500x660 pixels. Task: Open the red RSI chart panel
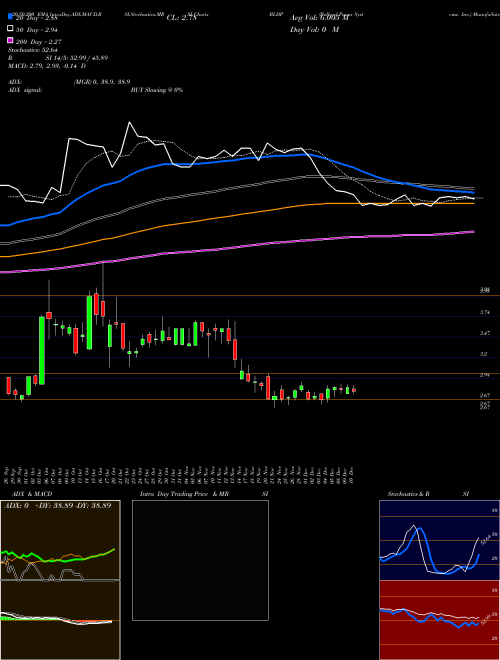(439, 620)
